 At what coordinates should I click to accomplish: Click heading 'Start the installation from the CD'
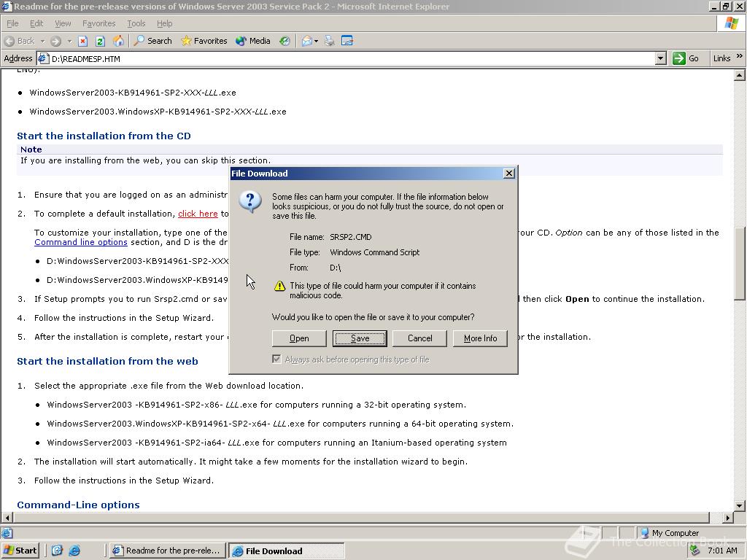(104, 136)
